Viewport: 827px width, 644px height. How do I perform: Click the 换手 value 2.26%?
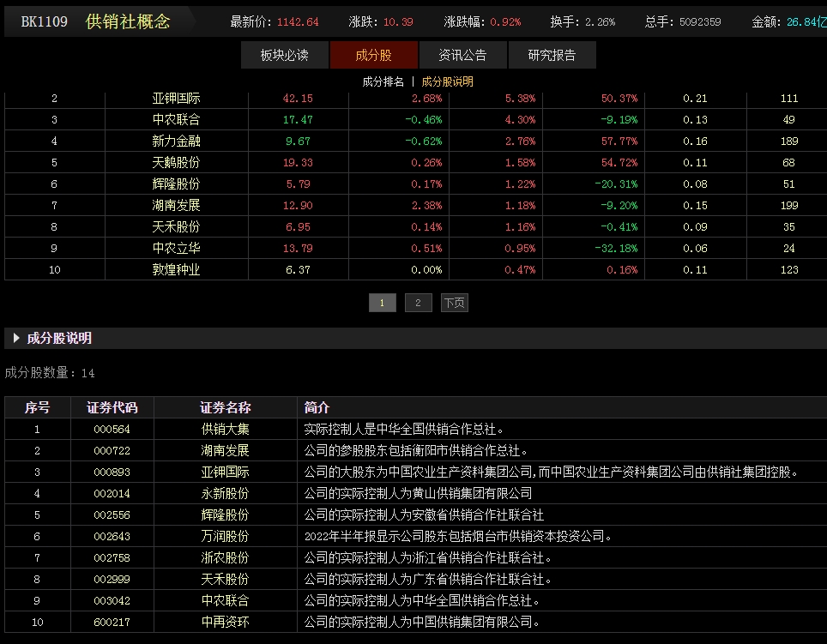tap(601, 21)
